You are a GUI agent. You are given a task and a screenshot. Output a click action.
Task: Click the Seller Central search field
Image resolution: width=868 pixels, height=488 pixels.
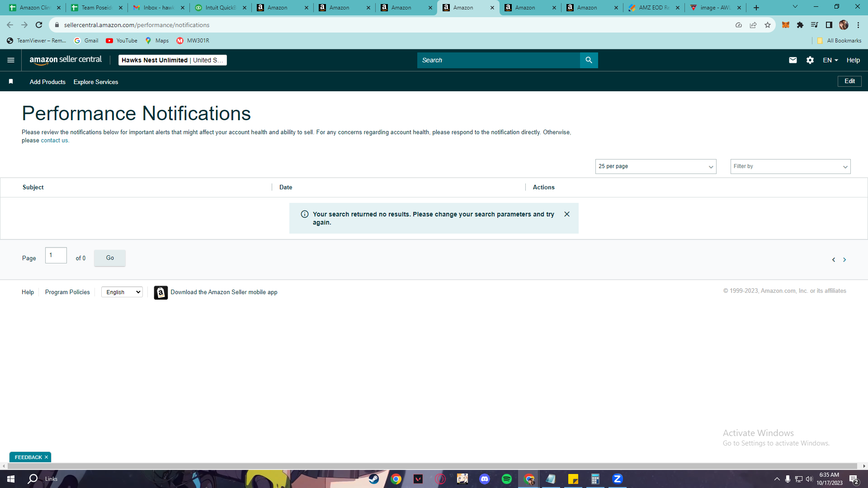tap(498, 60)
